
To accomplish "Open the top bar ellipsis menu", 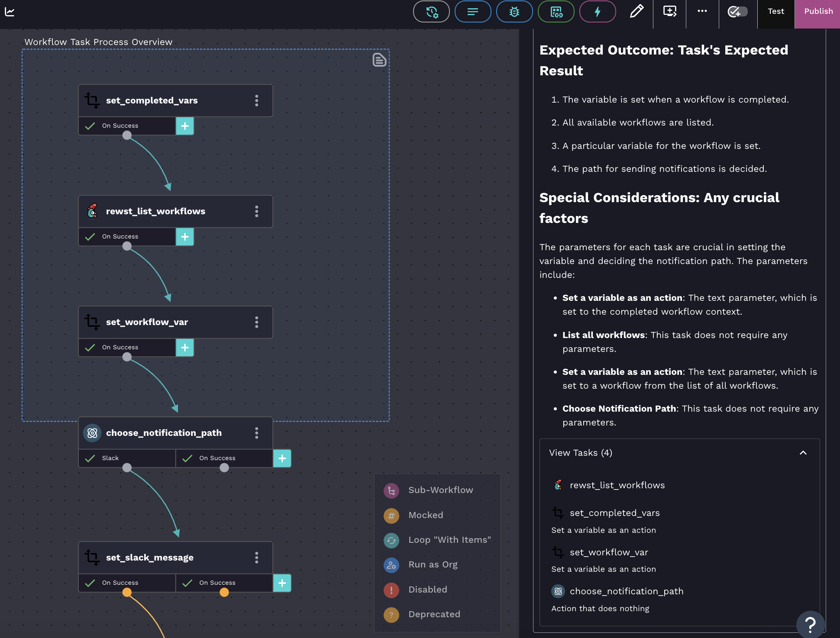I will pyautogui.click(x=702, y=12).
